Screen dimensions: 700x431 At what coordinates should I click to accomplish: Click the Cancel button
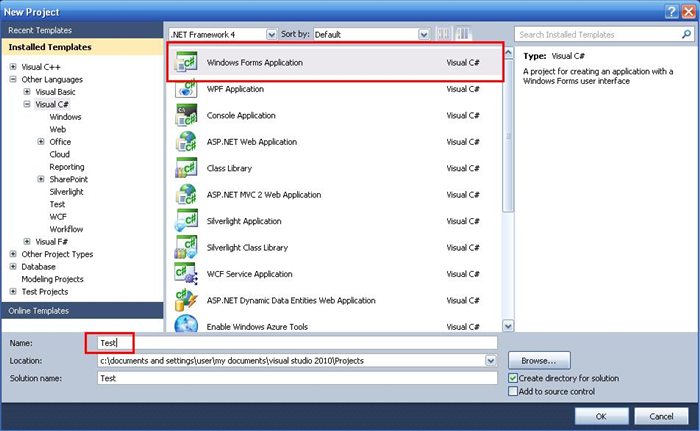click(x=661, y=416)
